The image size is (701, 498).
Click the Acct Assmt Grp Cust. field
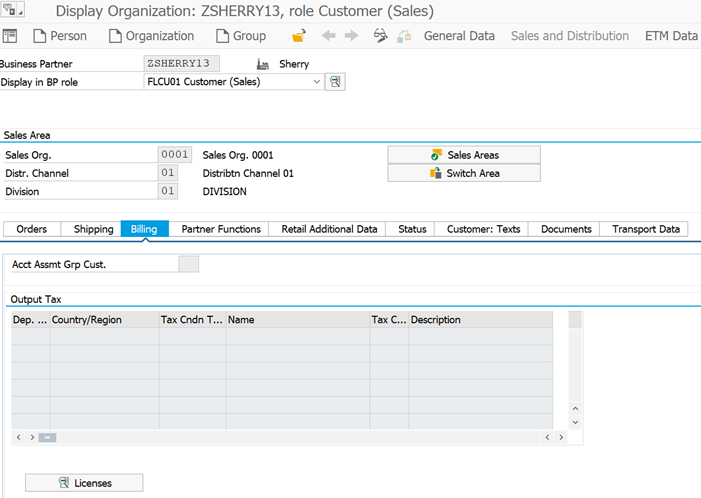[x=189, y=264]
